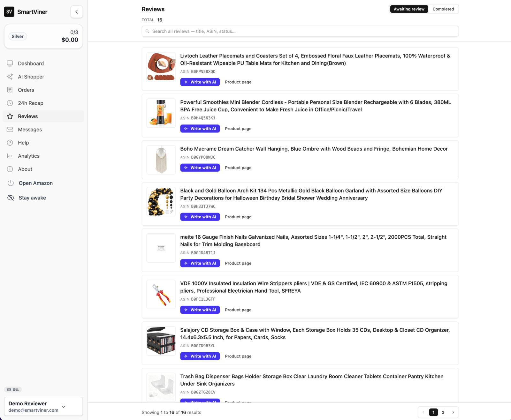Image resolution: width=511 pixels, height=420 pixels.
Task: Toggle the Stay awake option
Action: tap(43, 198)
